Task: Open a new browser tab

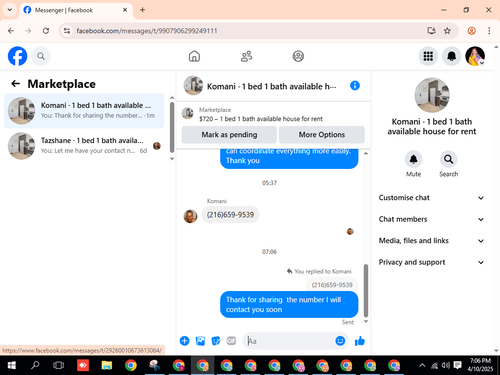Action: tap(142, 10)
